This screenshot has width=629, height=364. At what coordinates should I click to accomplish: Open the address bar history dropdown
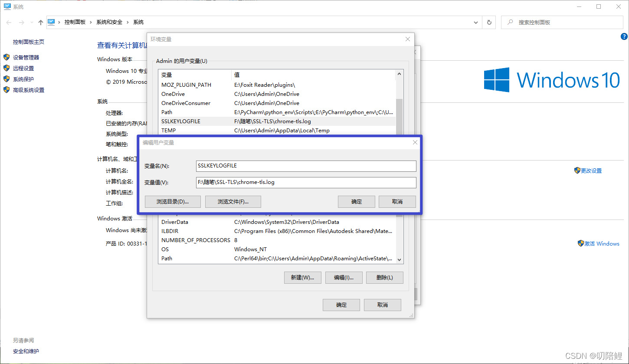476,22
